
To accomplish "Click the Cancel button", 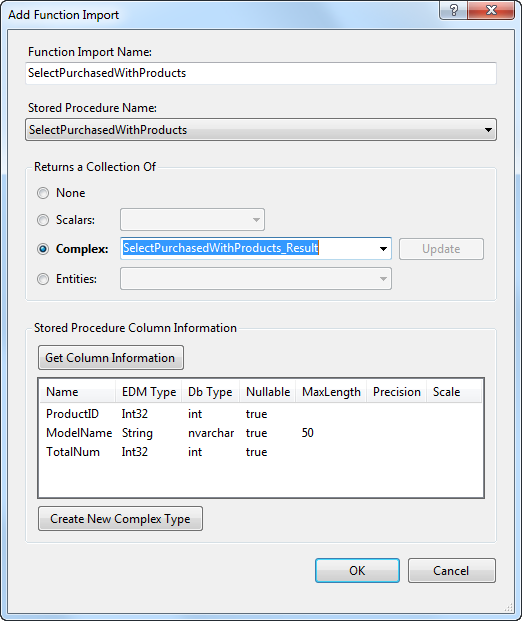I will [x=452, y=570].
